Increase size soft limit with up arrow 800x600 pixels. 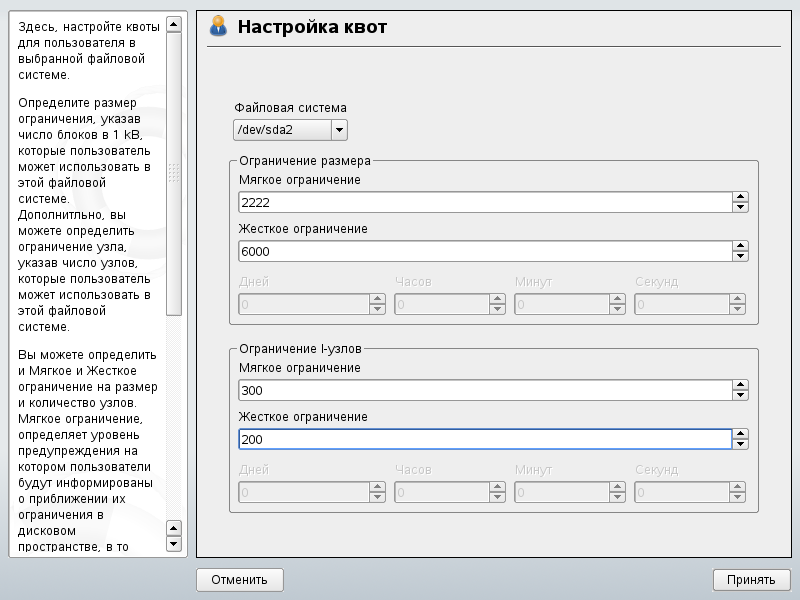(740, 197)
